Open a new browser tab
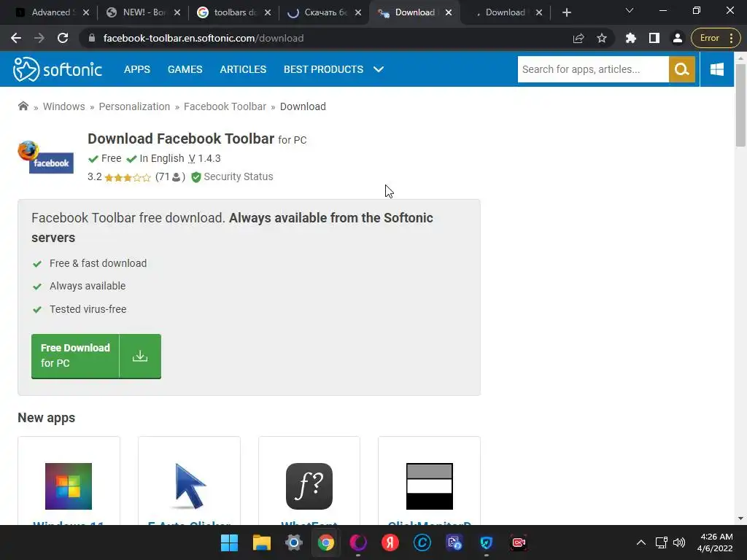Viewport: 747px width, 560px height. tap(566, 12)
